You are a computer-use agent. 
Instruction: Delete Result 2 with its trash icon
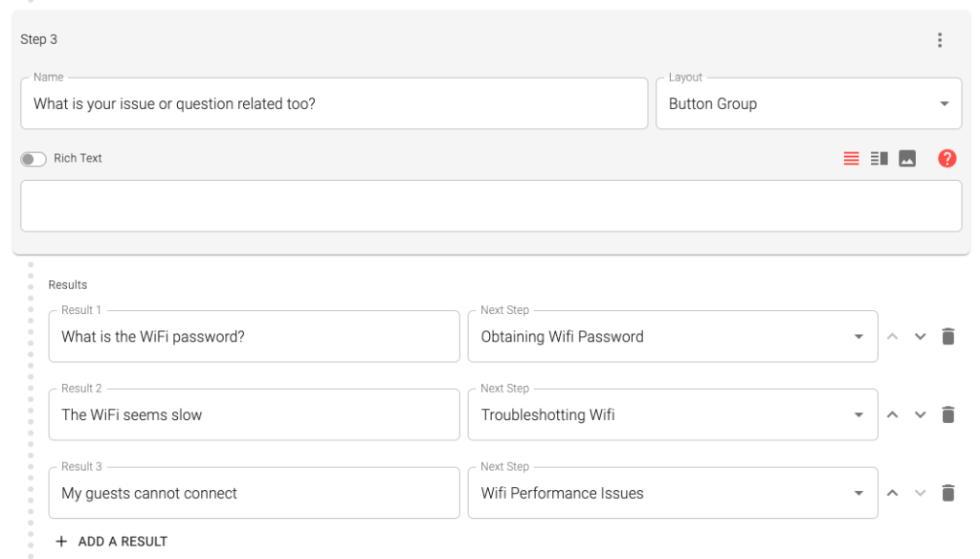(x=947, y=414)
